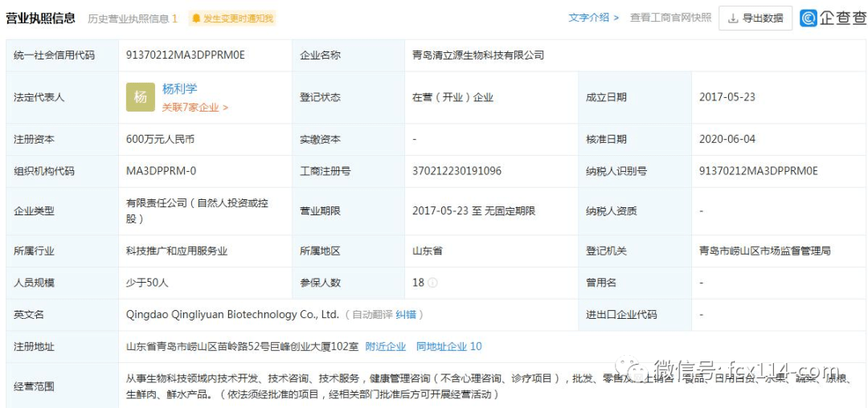Open legal representative 杨利学 profile
868x408 pixels.
point(179,89)
